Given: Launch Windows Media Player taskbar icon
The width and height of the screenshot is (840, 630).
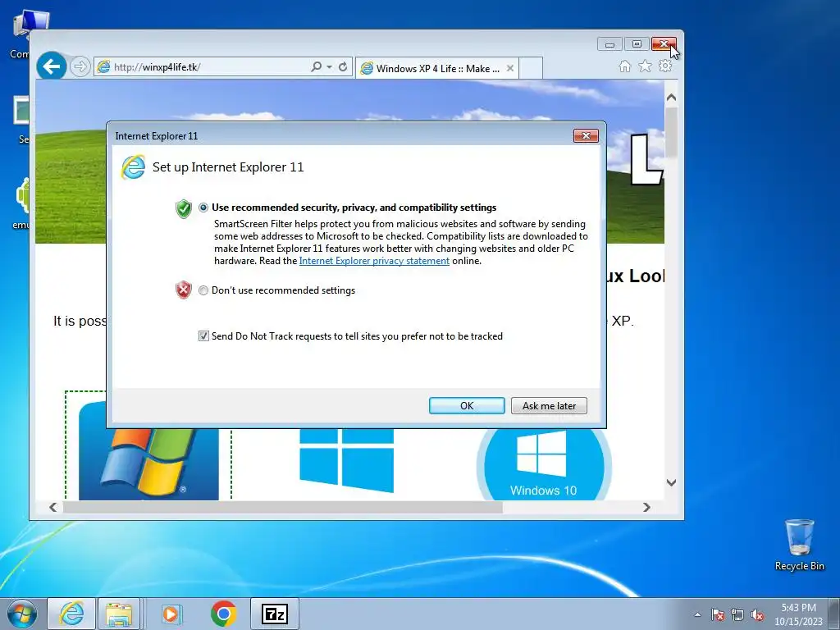Looking at the screenshot, I should tap(171, 614).
